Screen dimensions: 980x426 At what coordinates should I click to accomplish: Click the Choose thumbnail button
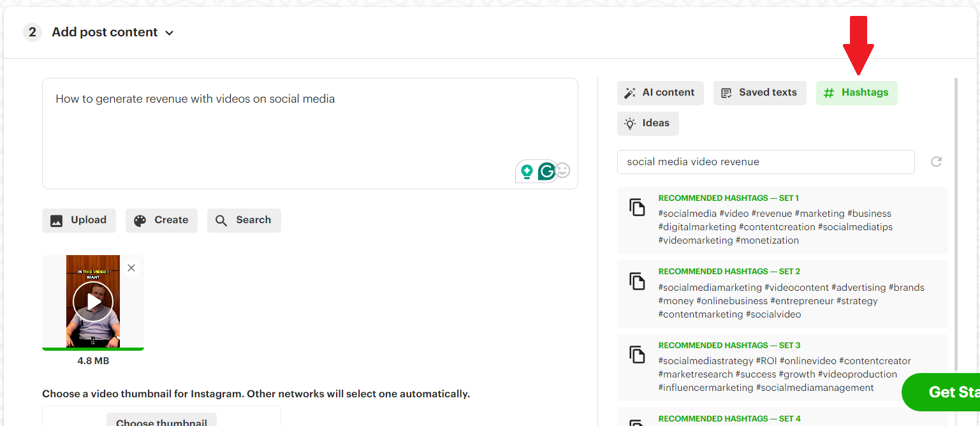(x=161, y=421)
